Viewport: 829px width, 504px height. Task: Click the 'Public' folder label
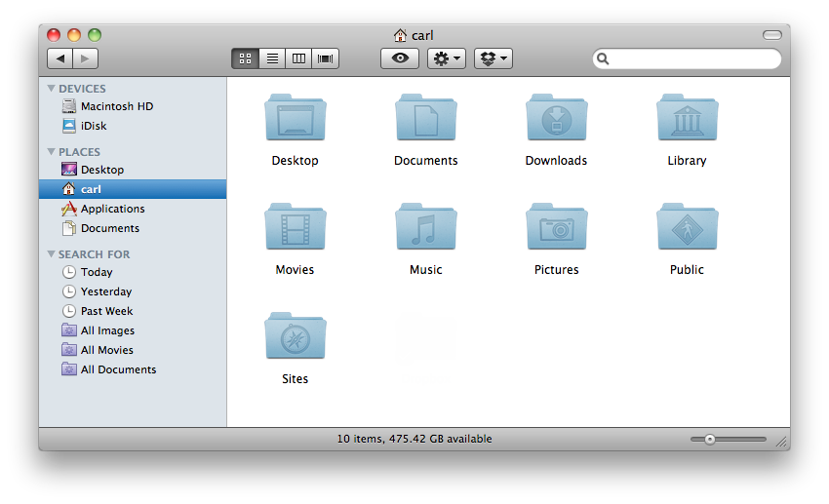(687, 270)
